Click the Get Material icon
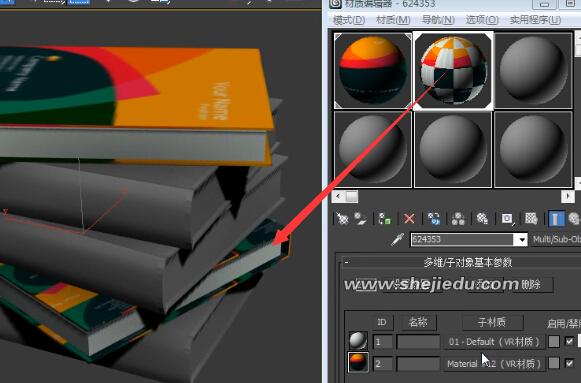Image resolution: width=581 pixels, height=383 pixels. coord(342,219)
